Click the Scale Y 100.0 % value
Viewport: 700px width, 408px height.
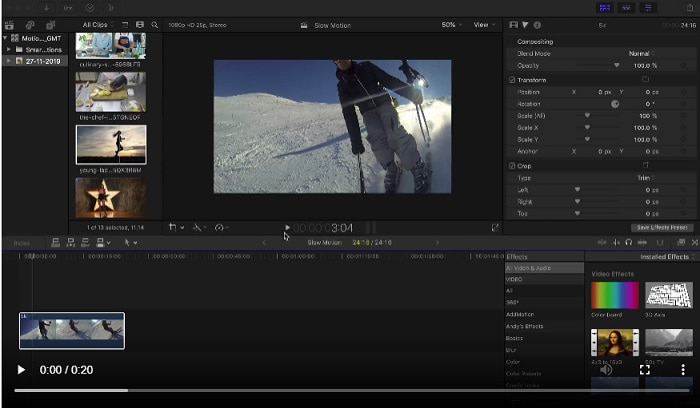tap(645, 140)
